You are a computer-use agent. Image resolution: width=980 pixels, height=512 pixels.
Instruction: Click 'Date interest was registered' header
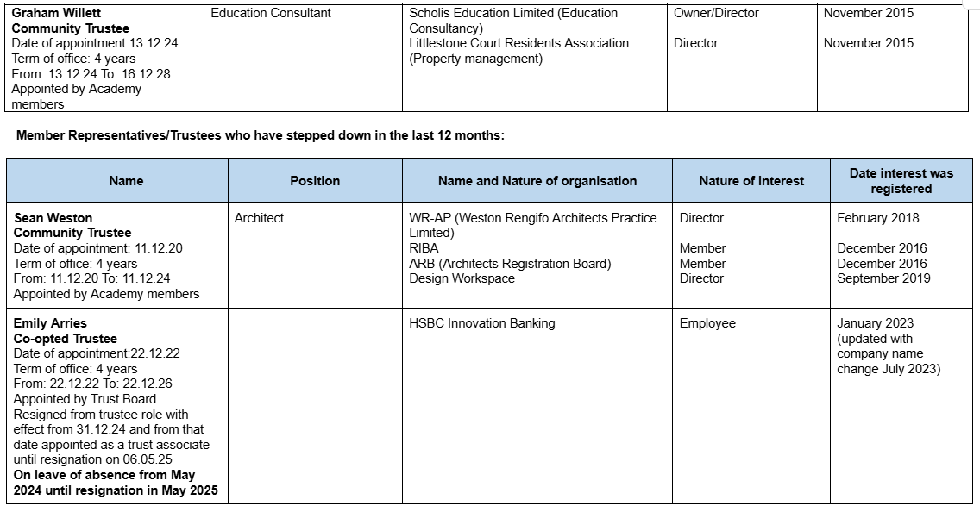click(901, 181)
